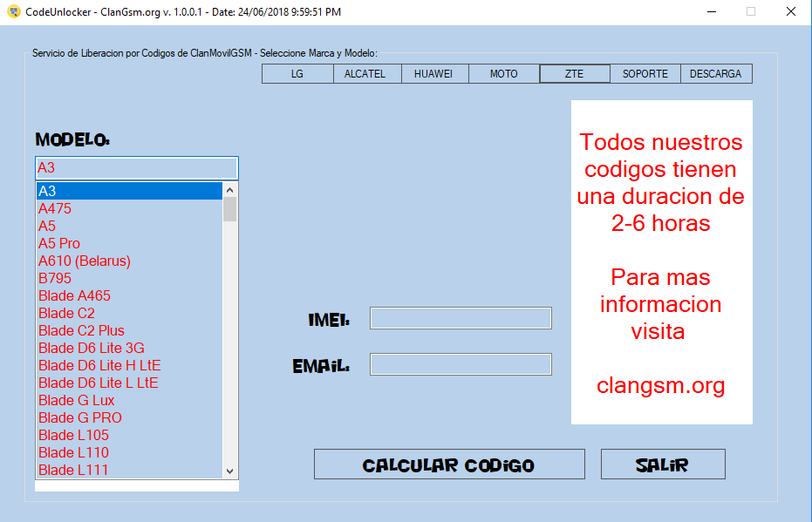
Task: Select model A5 in the list
Action: [x=129, y=226]
